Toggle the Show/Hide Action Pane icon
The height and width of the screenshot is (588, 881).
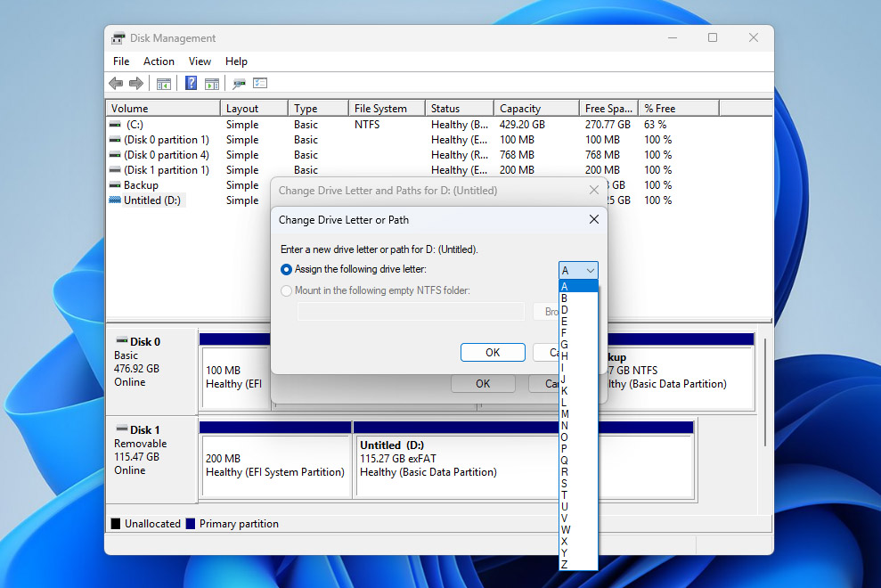[212, 84]
